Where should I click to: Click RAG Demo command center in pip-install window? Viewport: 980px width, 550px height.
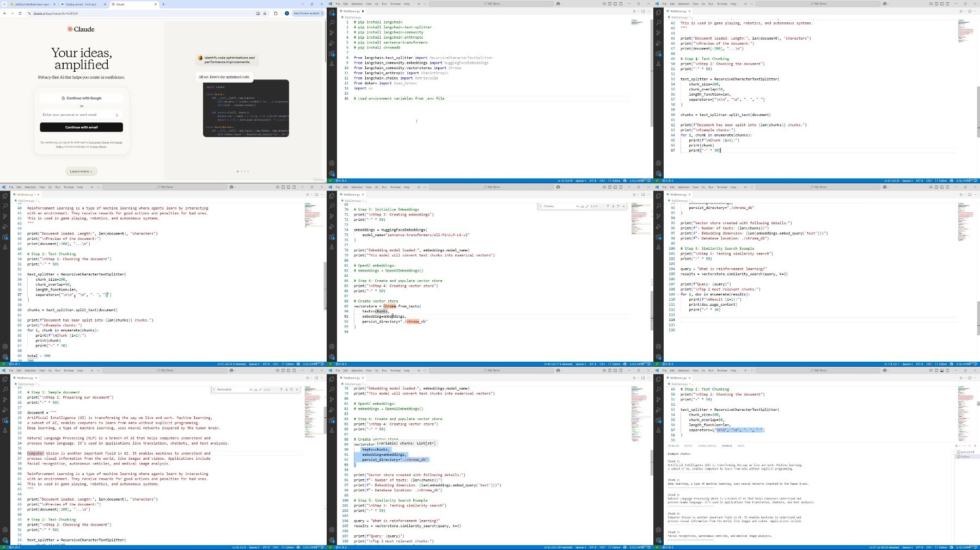pyautogui.click(x=491, y=4)
